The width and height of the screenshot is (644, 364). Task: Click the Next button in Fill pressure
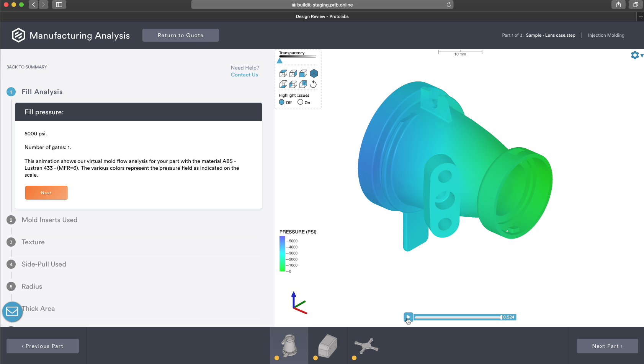pos(46,192)
